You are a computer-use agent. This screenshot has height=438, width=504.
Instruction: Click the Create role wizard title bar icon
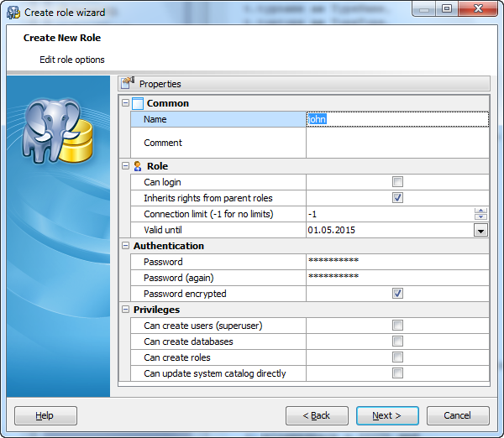pyautogui.click(x=13, y=13)
